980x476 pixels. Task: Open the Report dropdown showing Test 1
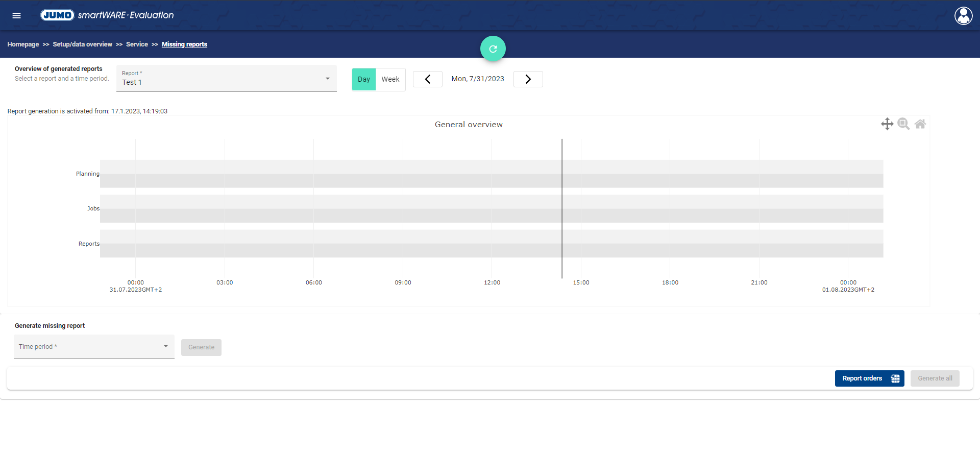(x=219, y=79)
